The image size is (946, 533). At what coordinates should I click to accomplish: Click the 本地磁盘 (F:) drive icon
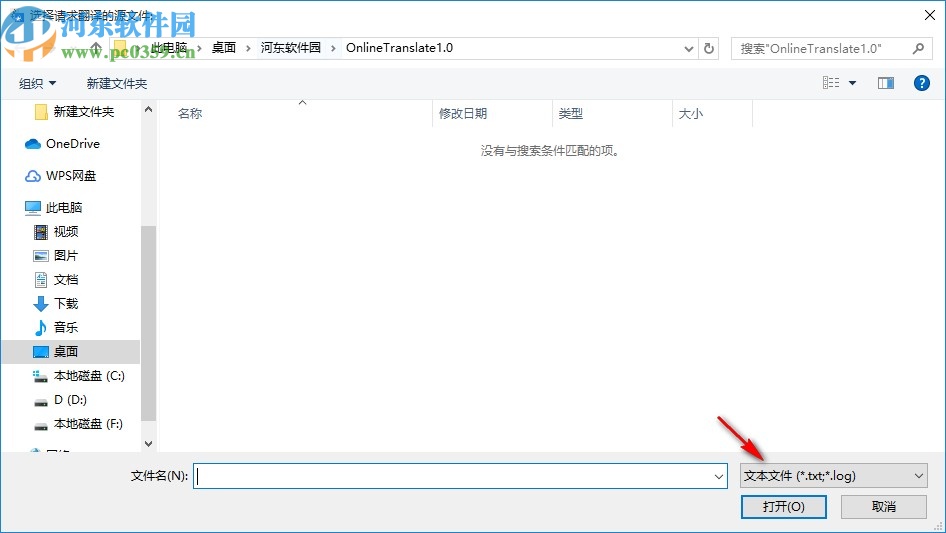click(x=40, y=426)
